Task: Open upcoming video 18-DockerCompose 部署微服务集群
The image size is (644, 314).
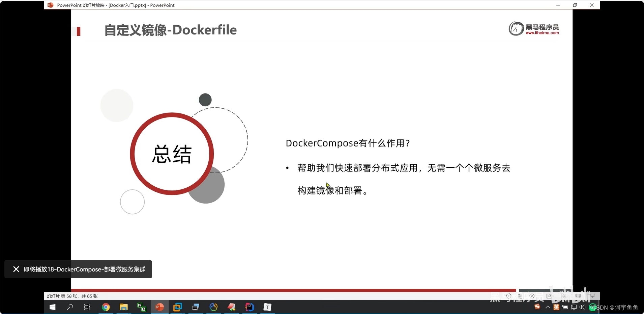Action: pos(85,269)
